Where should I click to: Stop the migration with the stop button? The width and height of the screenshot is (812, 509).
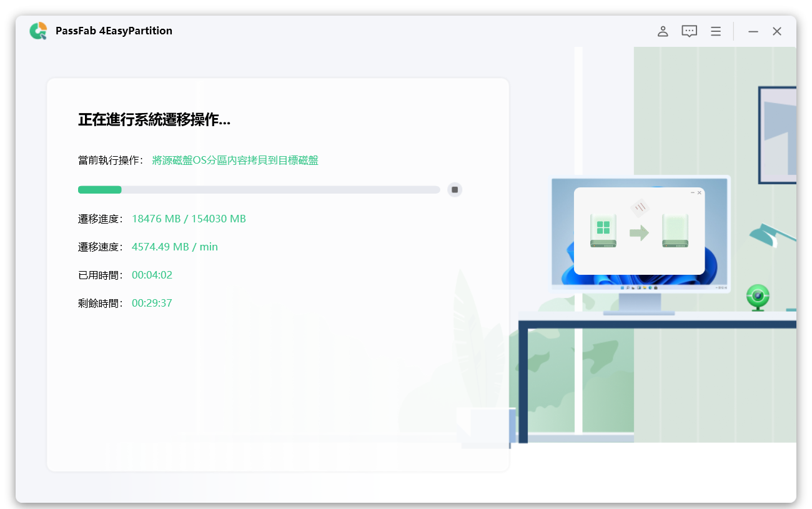point(455,189)
